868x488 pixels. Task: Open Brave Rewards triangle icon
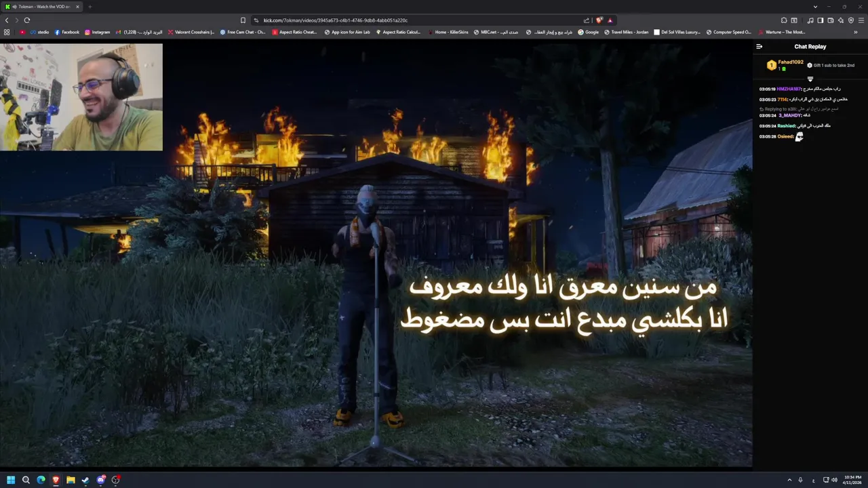coord(610,20)
